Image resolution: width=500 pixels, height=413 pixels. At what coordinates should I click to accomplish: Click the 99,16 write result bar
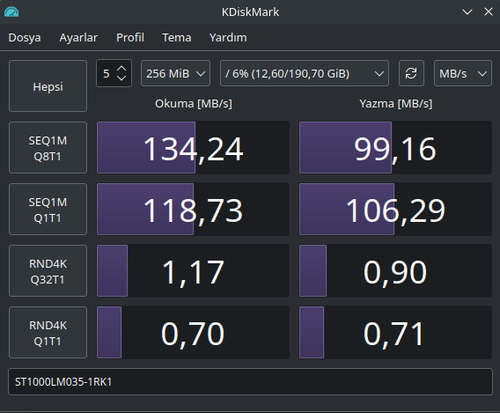[395, 148]
